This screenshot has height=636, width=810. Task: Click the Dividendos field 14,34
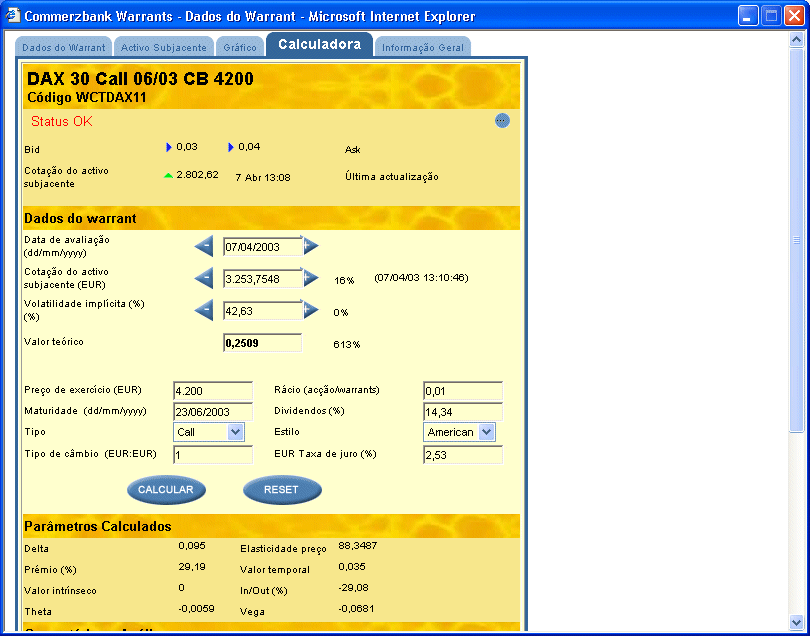[x=463, y=412]
